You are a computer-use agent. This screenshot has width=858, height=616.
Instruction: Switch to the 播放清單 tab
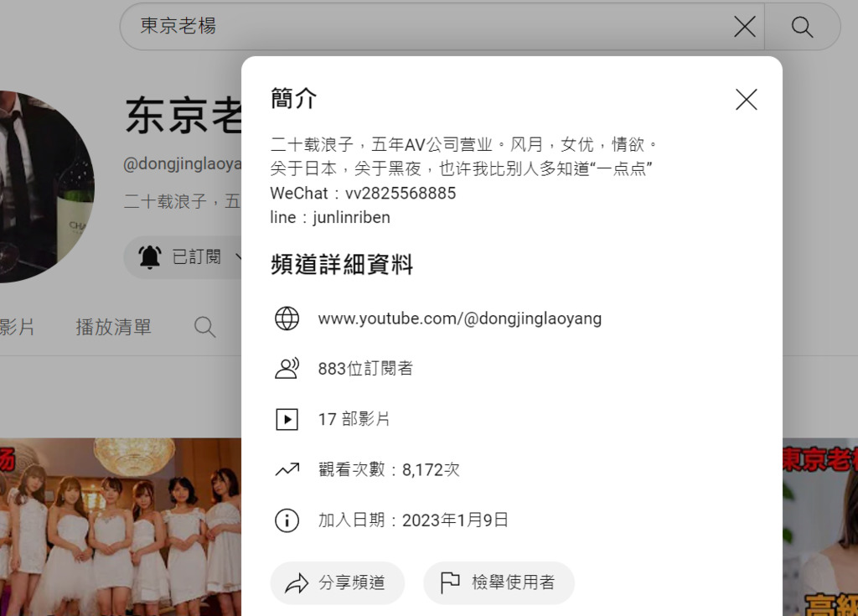tap(113, 327)
